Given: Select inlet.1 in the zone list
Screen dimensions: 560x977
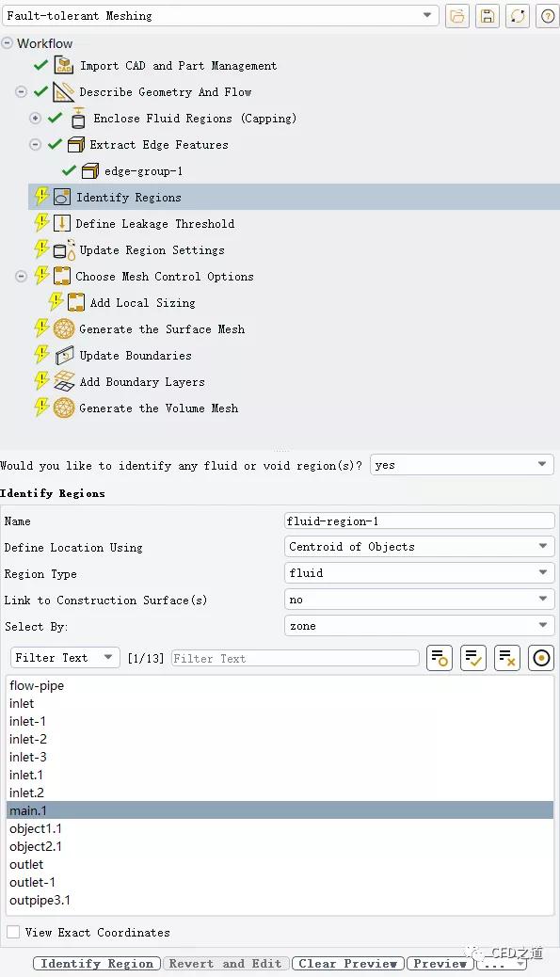Looking at the screenshot, I should [280, 775].
